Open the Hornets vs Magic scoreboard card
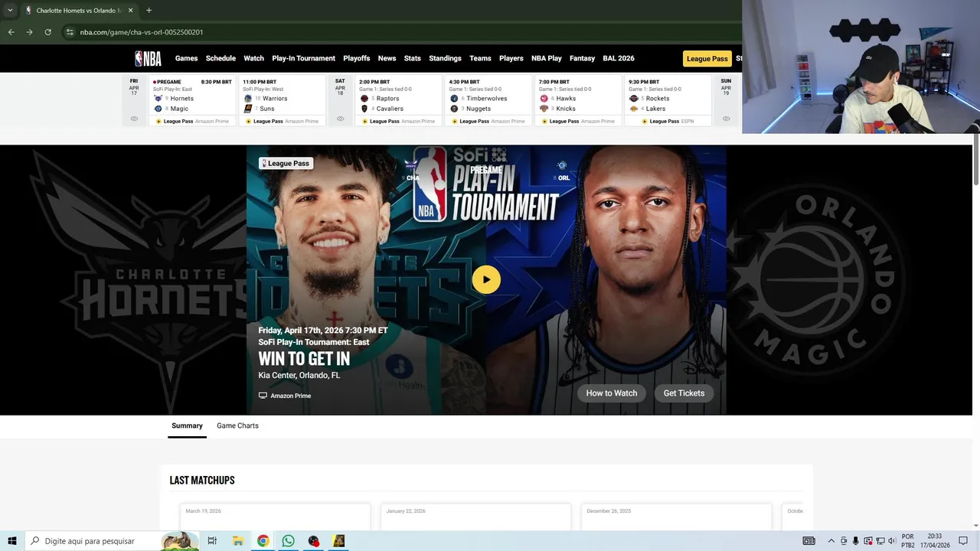This screenshot has height=551, width=980. 191,100
